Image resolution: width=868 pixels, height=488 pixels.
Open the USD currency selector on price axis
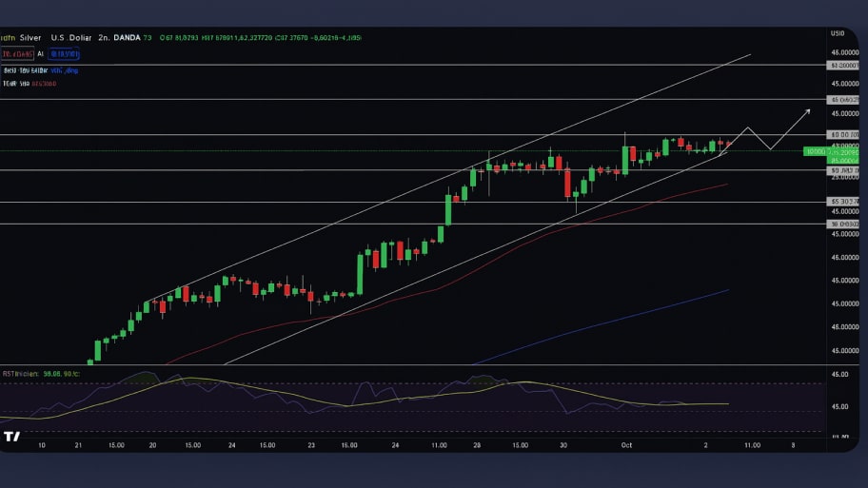coord(838,34)
